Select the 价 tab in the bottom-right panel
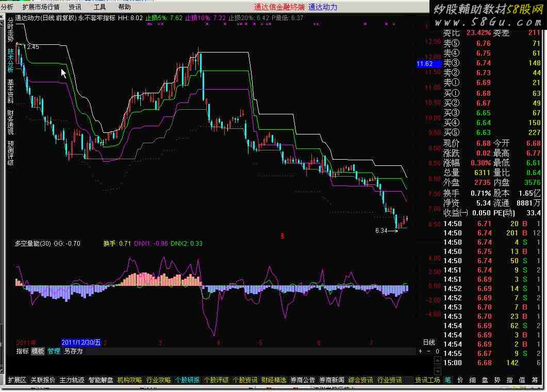 pyautogui.click(x=460, y=380)
